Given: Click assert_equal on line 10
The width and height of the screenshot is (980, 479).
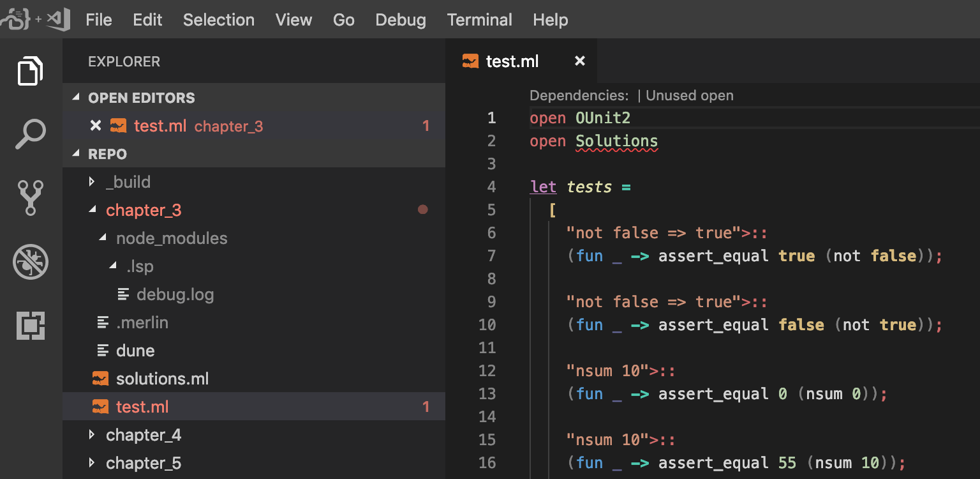Looking at the screenshot, I should tap(713, 325).
